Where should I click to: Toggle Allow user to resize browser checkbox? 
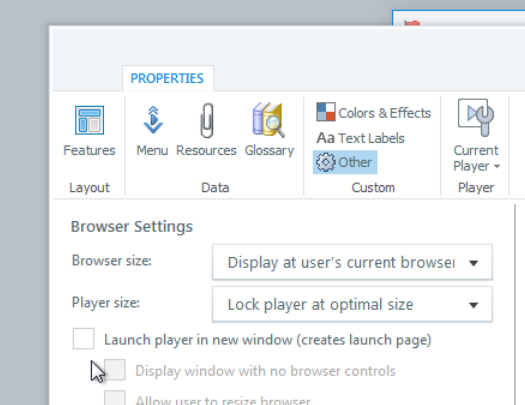click(x=115, y=398)
